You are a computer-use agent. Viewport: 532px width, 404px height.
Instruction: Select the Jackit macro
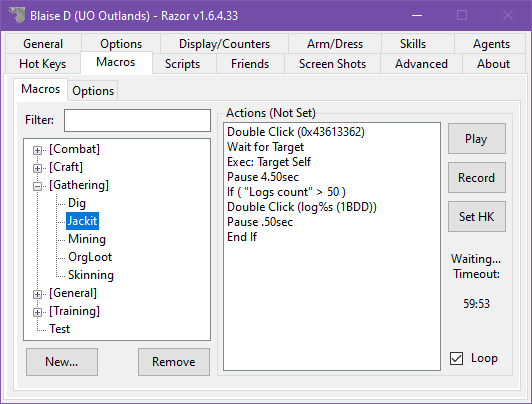(x=82, y=221)
